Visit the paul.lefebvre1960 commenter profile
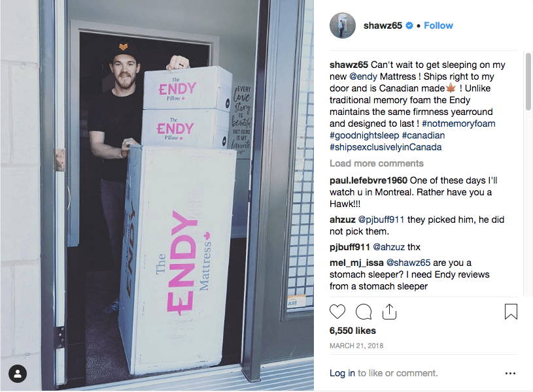Viewport: 533px width, 392px height. pyautogui.click(x=368, y=180)
